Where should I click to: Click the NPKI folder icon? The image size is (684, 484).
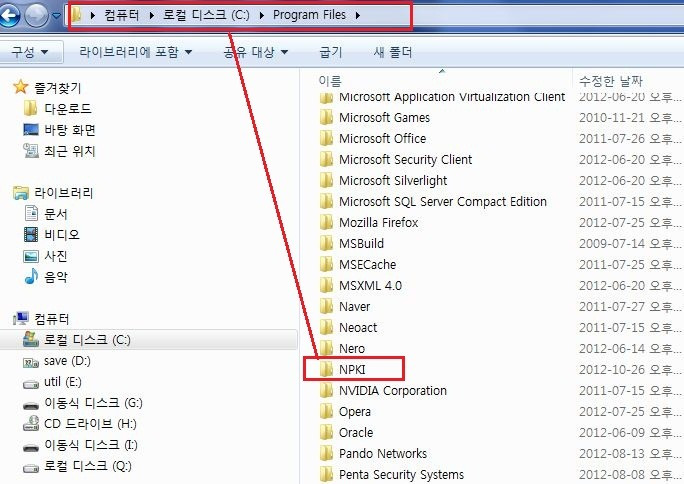tap(326, 369)
